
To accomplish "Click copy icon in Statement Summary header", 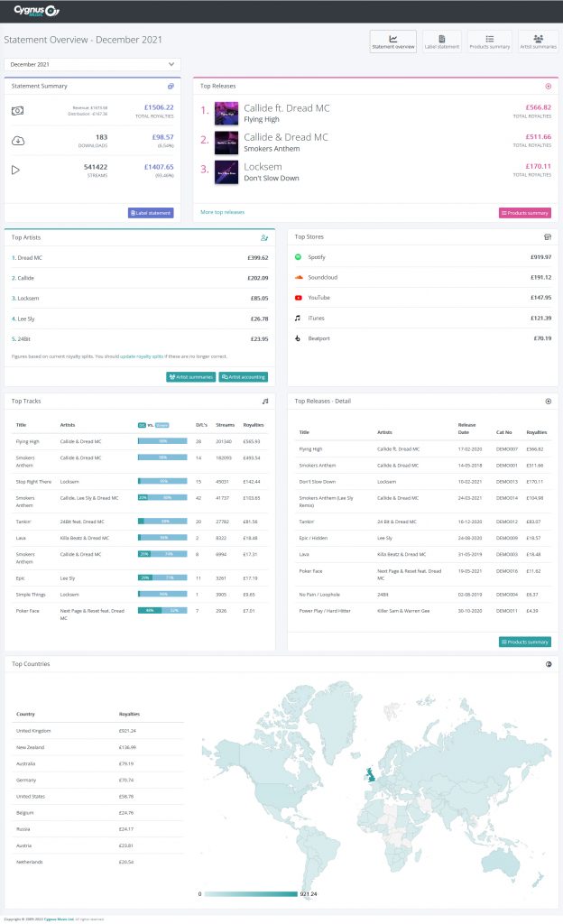I will pos(171,86).
